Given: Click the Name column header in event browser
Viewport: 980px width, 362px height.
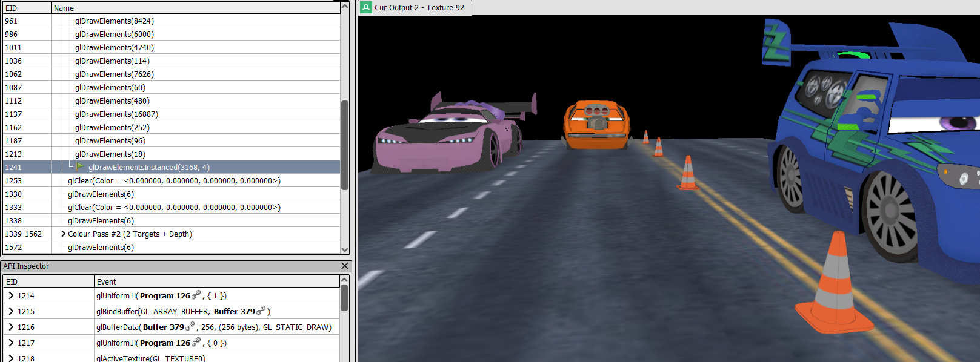Looking at the screenshot, I should click(x=195, y=8).
